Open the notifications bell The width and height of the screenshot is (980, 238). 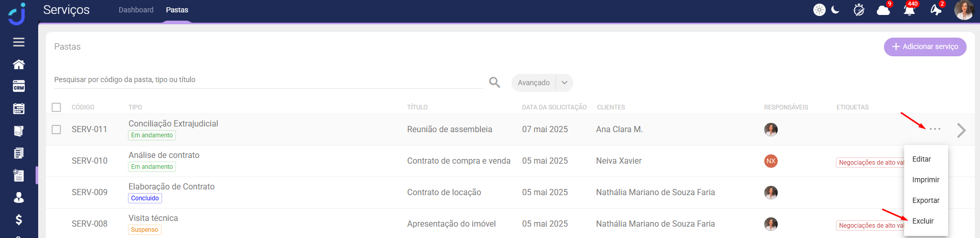[x=909, y=10]
